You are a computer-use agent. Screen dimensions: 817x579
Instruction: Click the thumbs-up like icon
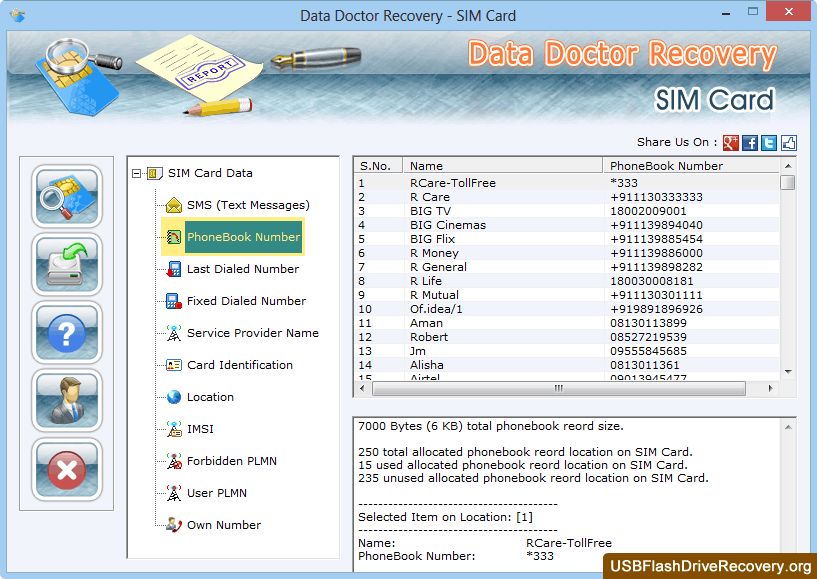789,143
